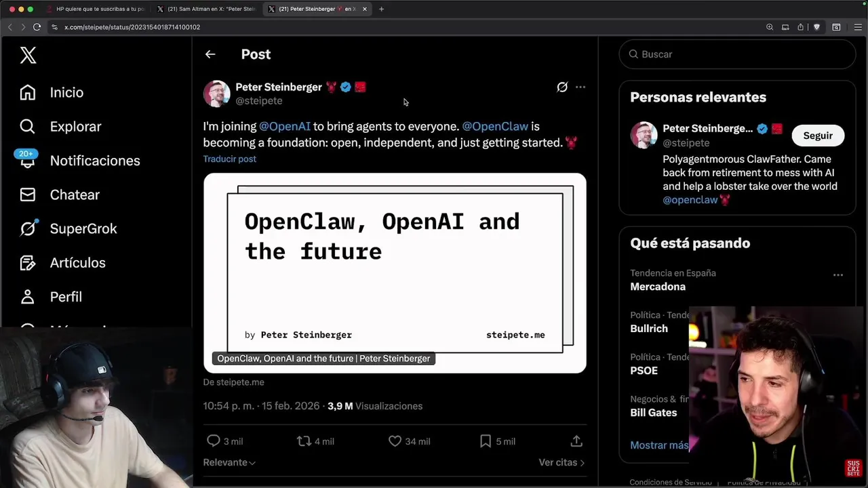
Task: Expand the Relevante sort dropdown
Action: [x=229, y=462]
